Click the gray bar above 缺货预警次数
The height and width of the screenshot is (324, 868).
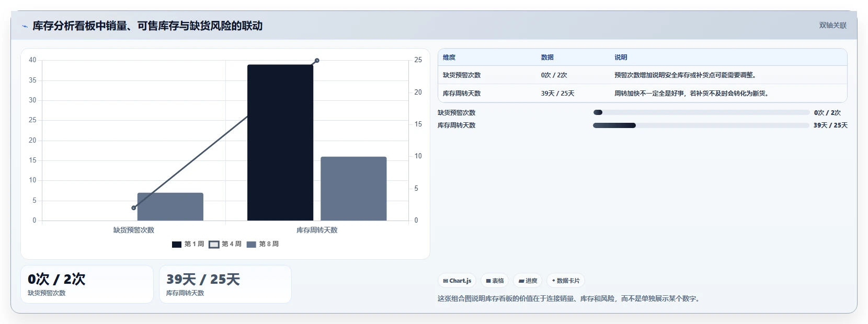[170, 207]
